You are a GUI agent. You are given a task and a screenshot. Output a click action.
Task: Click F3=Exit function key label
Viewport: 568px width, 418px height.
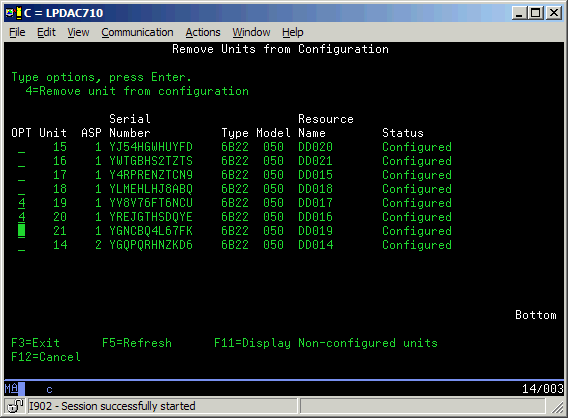click(36, 343)
